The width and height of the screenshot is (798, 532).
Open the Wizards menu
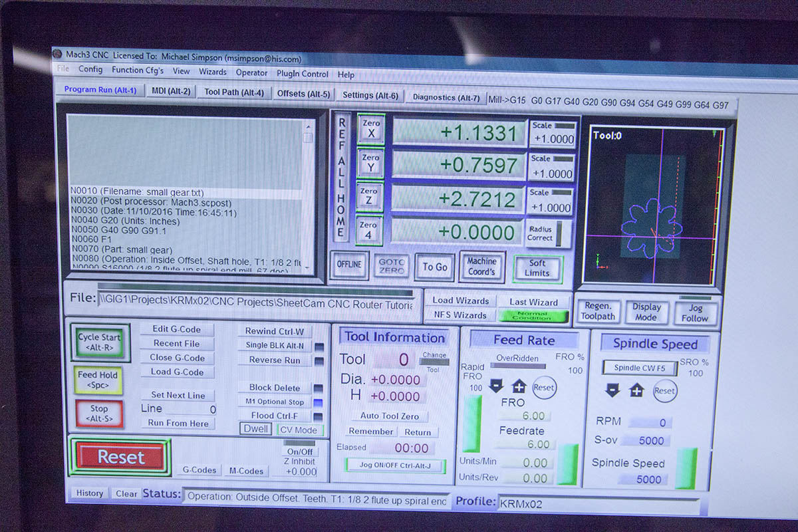click(213, 72)
